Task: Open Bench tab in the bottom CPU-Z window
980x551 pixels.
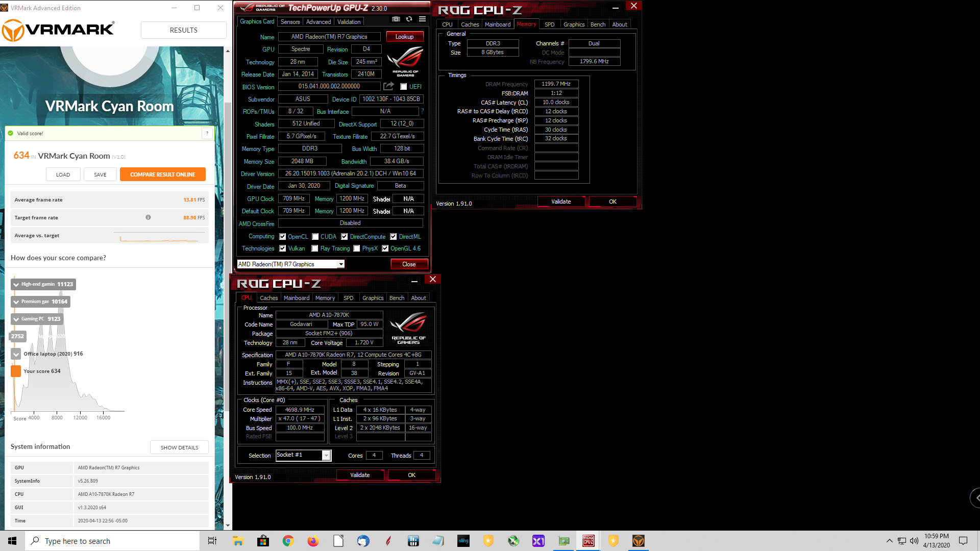Action: point(397,298)
